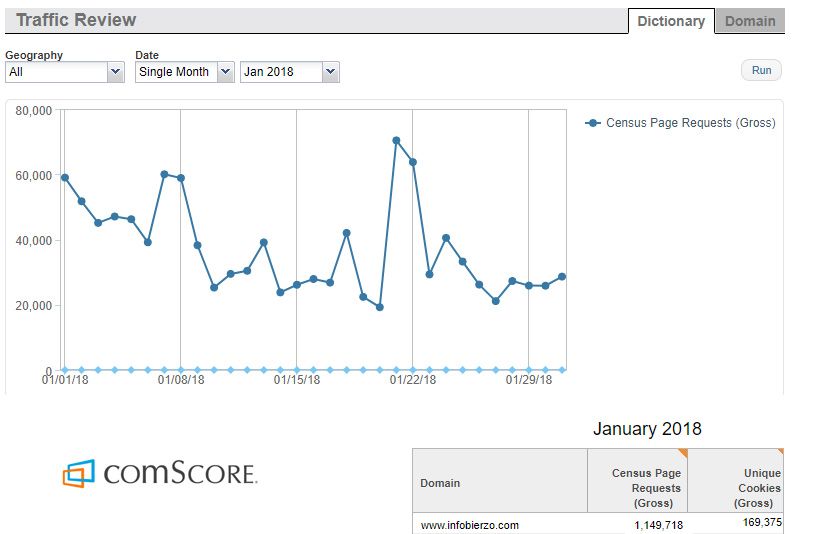Screen dimensions: 817x534
Task: Open the www.infobierzo.com domain entry
Action: click(x=469, y=525)
